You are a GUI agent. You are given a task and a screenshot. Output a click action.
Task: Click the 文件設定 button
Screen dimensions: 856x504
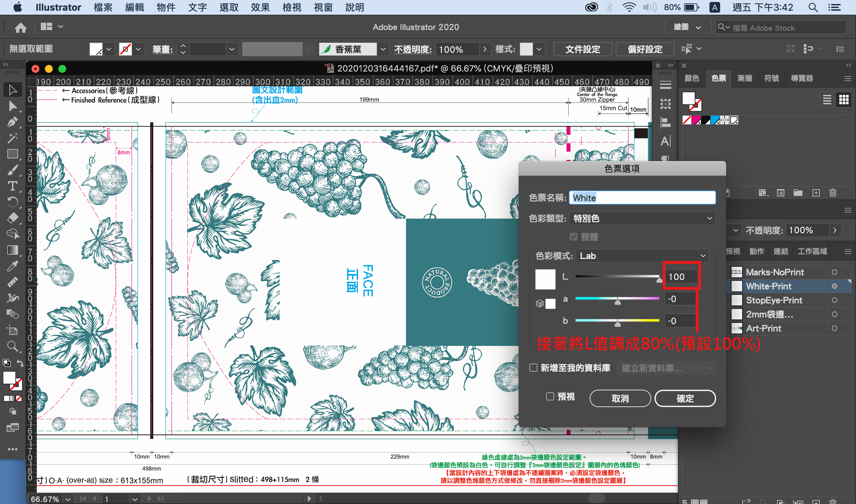[x=583, y=49]
